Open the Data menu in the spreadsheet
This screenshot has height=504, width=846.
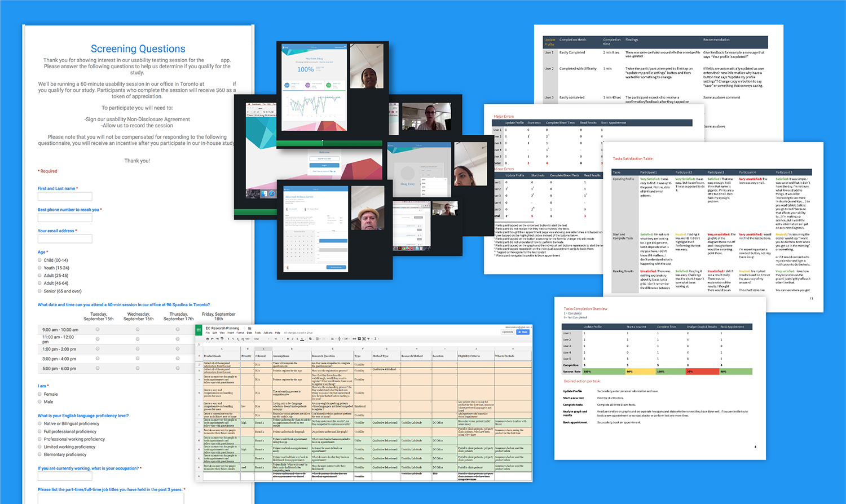click(x=249, y=333)
